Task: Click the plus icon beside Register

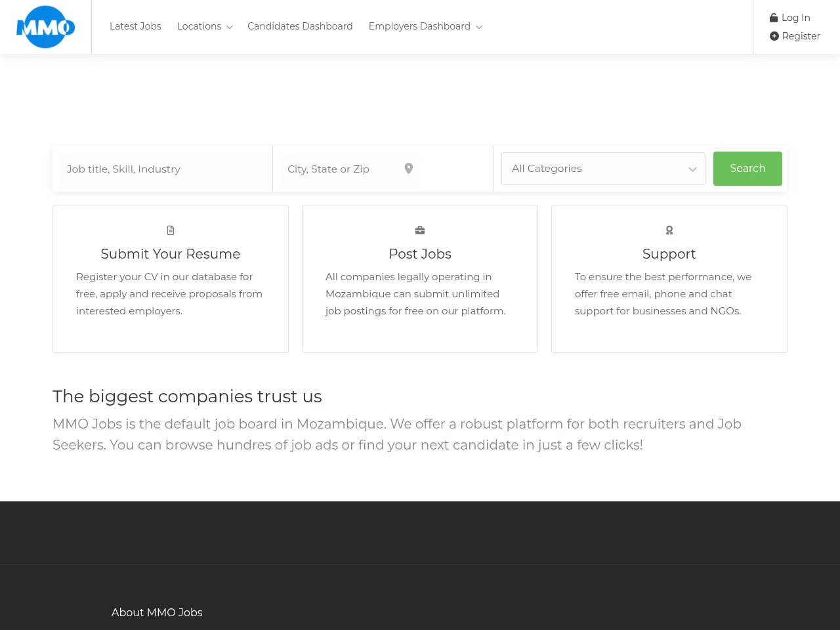Action: tap(774, 36)
